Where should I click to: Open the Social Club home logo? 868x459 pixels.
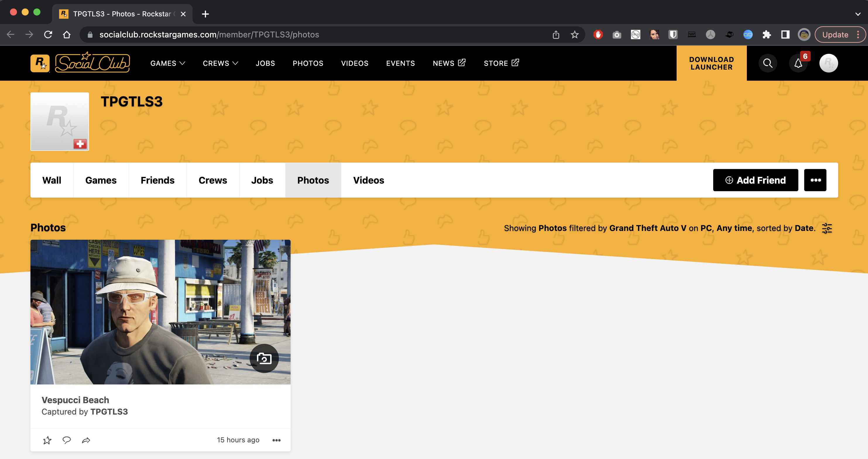[92, 63]
